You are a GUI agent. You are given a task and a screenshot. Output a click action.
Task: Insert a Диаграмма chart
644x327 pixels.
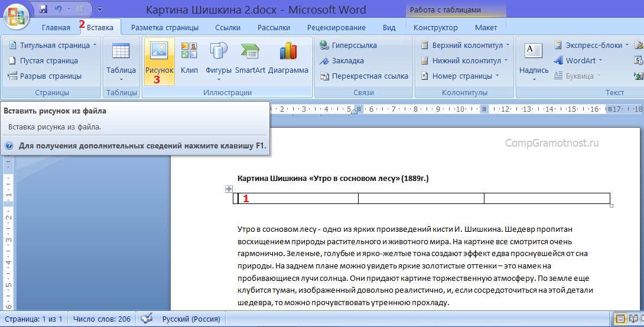288,60
